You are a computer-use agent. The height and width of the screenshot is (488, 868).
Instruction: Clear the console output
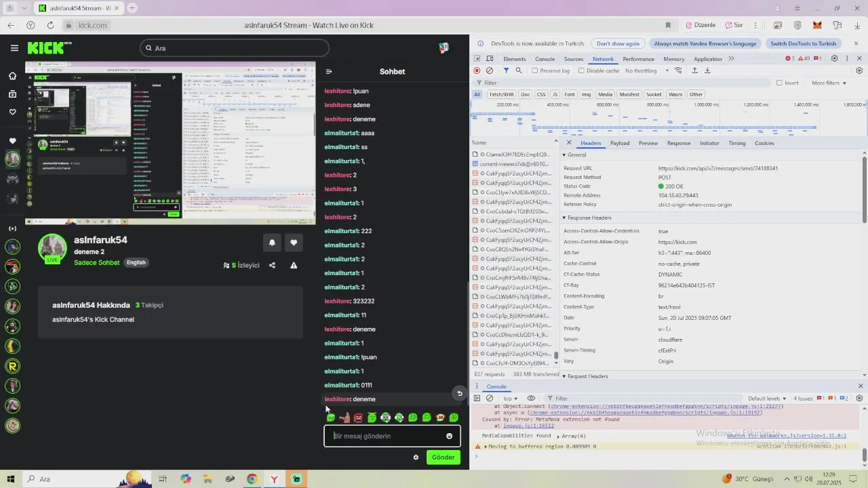click(x=490, y=399)
